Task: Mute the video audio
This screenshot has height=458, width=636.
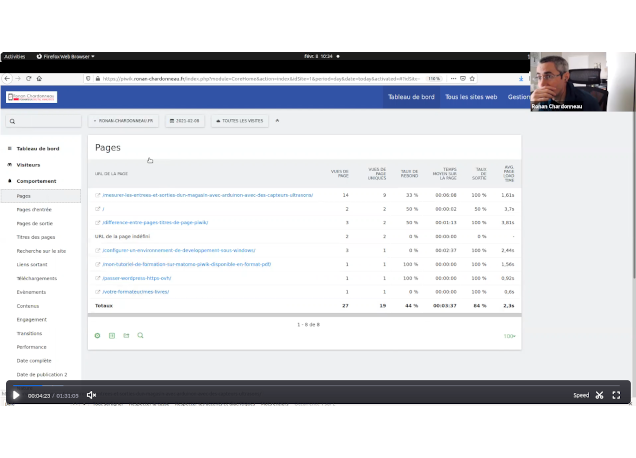Action: 91,396
